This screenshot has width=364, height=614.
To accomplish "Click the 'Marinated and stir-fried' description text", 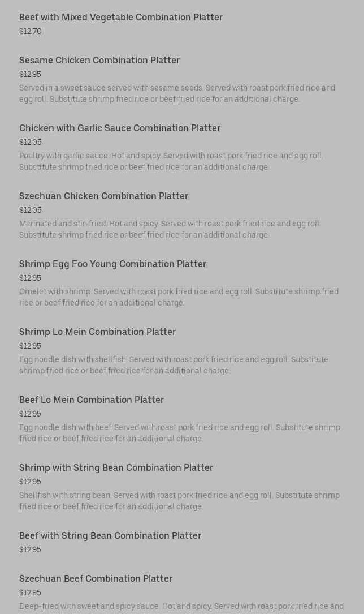I will (170, 229).
